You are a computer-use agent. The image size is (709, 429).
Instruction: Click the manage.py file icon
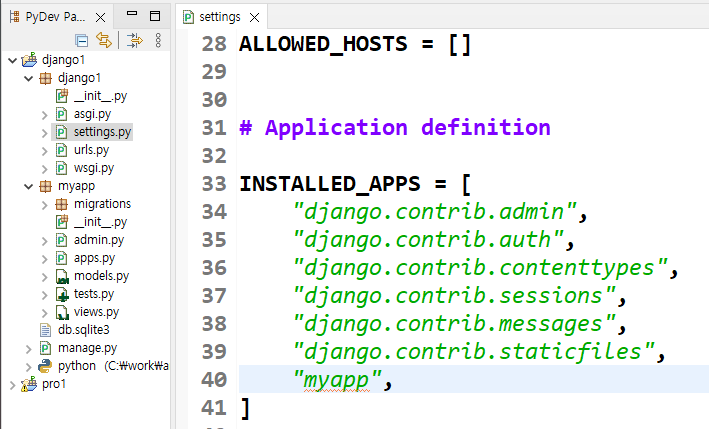(x=45, y=348)
